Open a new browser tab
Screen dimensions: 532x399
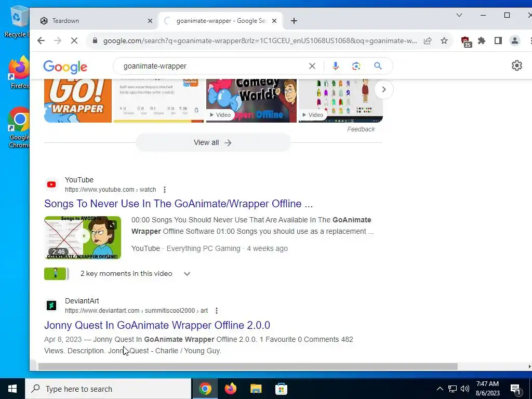(294, 21)
